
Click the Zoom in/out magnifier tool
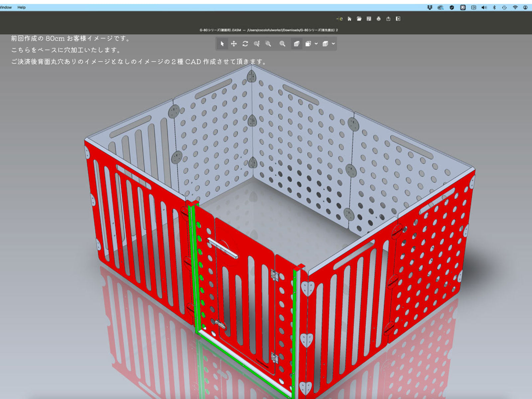[257, 44]
